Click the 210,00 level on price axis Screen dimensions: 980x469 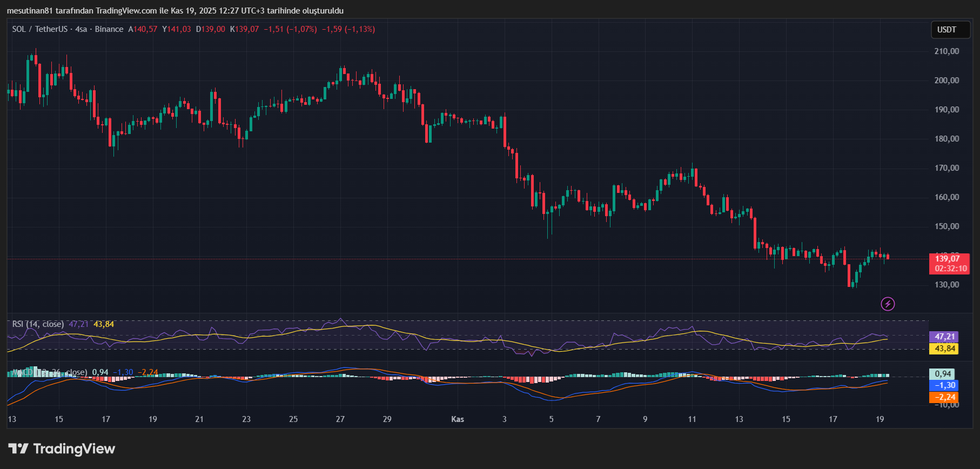(x=947, y=51)
